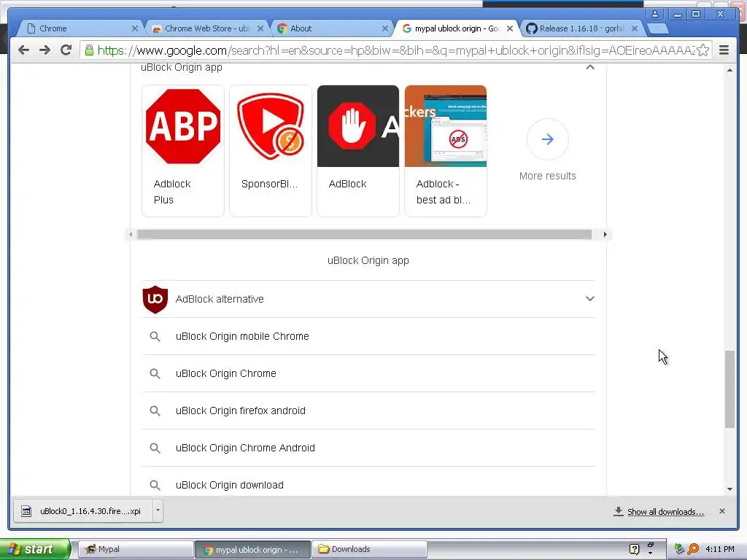
Task: Switch to the Chrome tab
Action: coord(79,28)
